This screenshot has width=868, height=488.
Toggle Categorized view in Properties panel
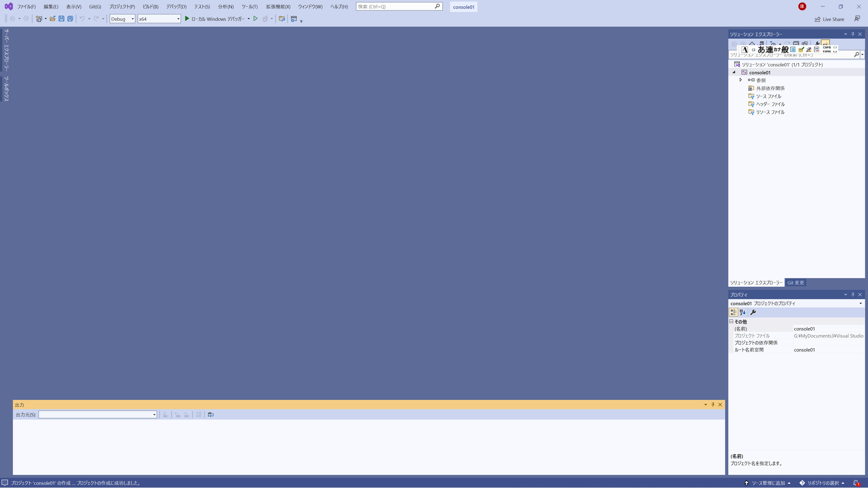coord(733,312)
